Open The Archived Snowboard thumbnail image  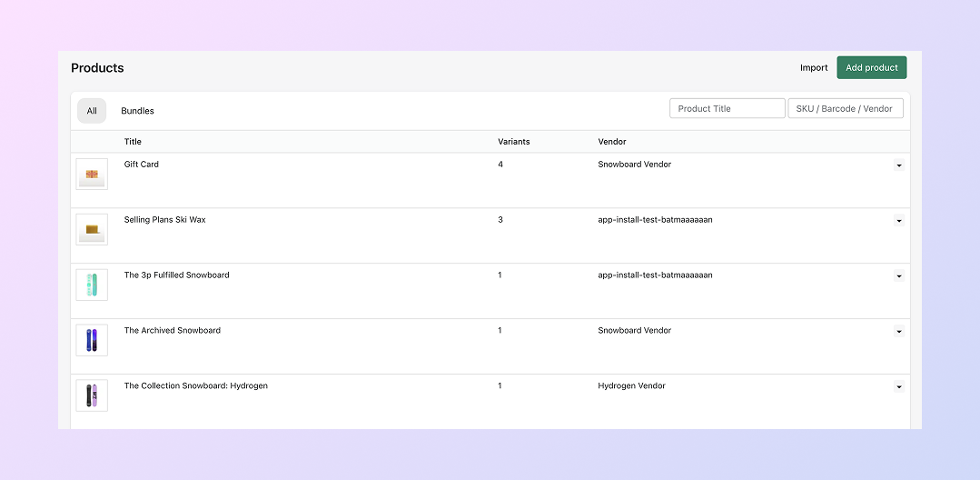pos(92,340)
